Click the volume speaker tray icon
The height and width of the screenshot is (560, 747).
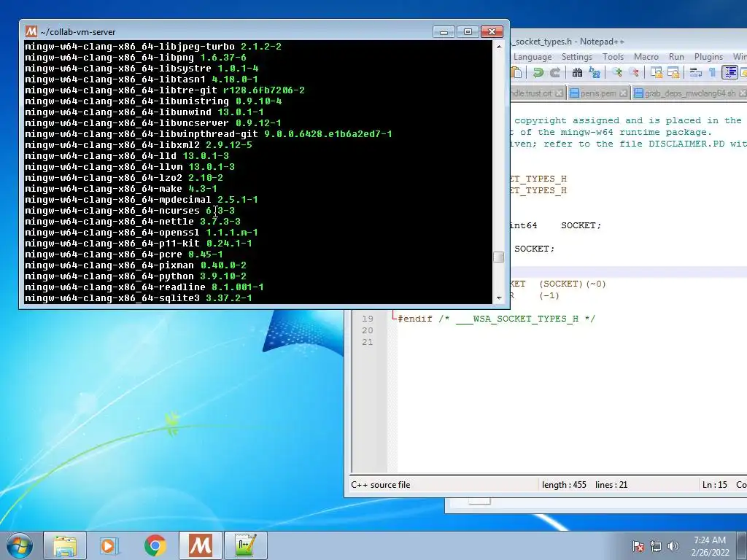[673, 546]
